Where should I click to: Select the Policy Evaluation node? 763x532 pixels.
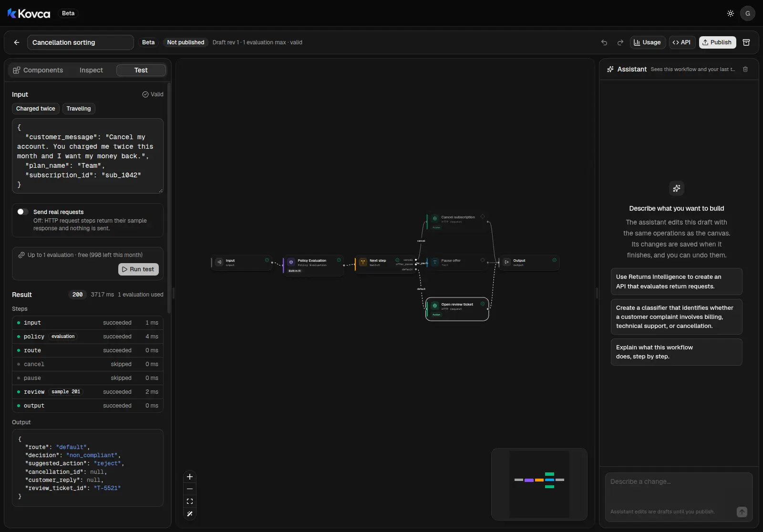[x=313, y=266]
